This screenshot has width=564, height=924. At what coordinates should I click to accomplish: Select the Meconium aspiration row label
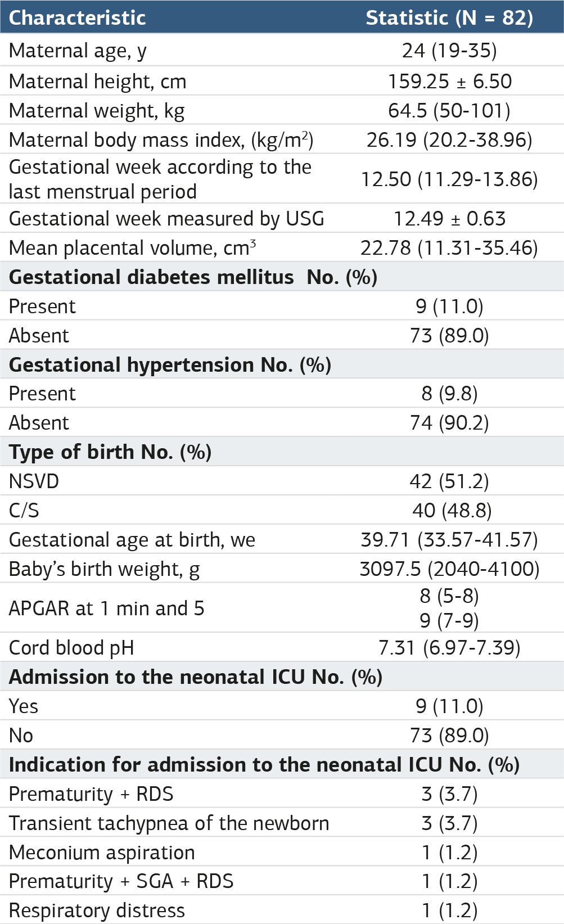[x=102, y=853]
